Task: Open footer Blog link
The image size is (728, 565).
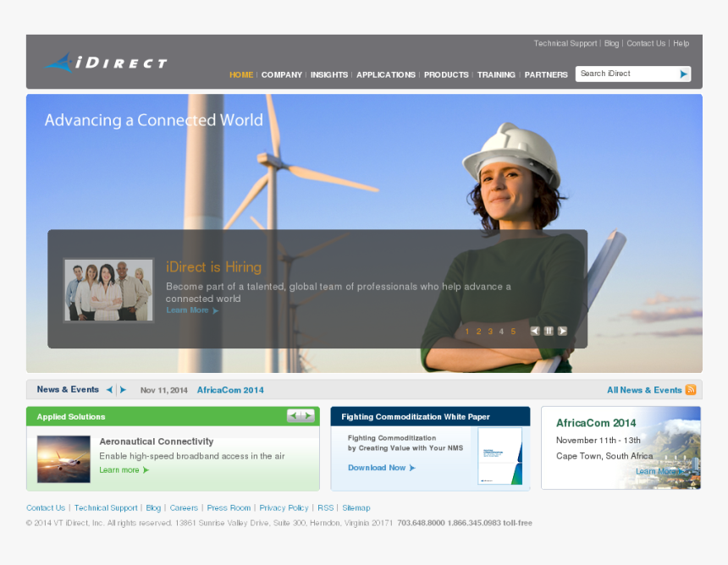Action: pyautogui.click(x=153, y=508)
